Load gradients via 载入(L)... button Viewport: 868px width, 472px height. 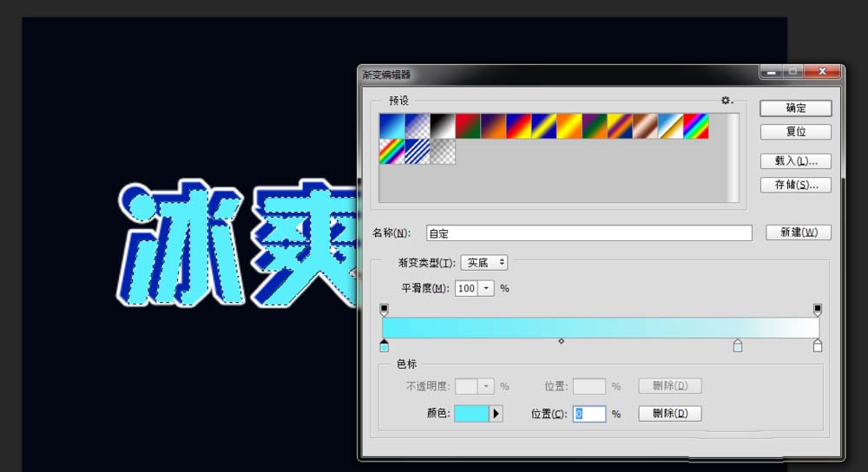tap(795, 161)
